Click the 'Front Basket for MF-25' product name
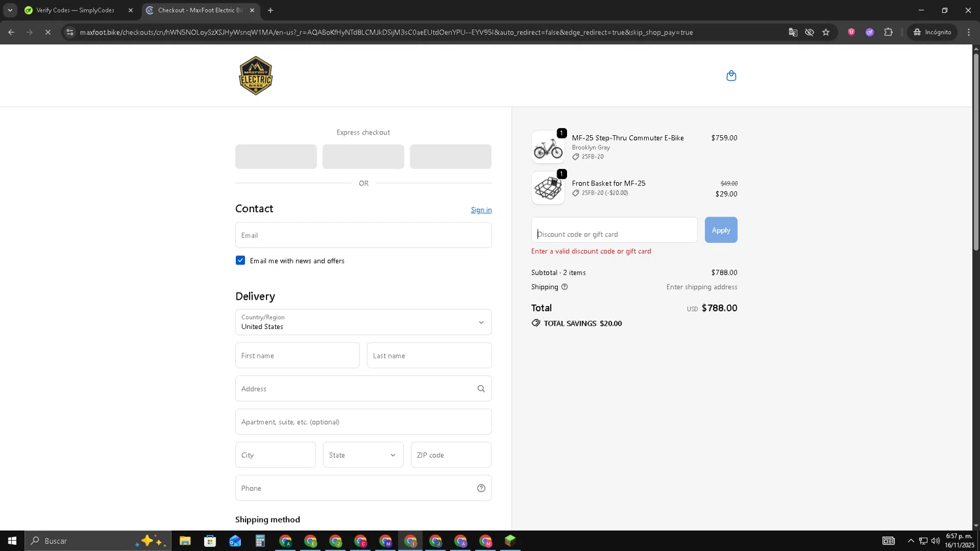Image resolution: width=980 pixels, height=551 pixels. tap(609, 183)
